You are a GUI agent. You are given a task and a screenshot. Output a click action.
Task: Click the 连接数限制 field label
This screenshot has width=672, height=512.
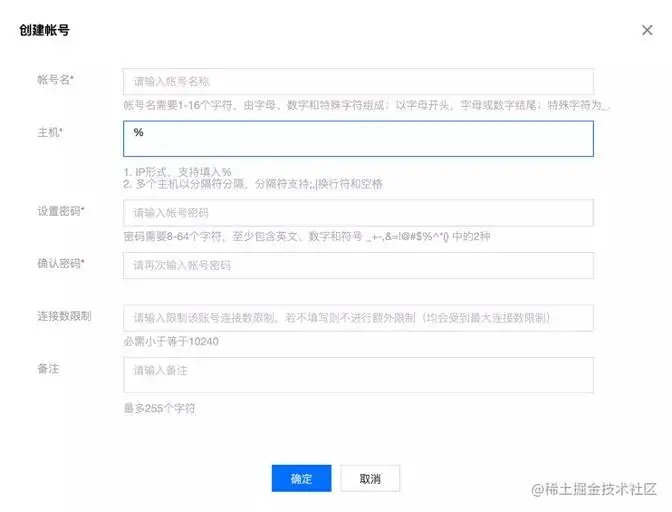tap(64, 316)
